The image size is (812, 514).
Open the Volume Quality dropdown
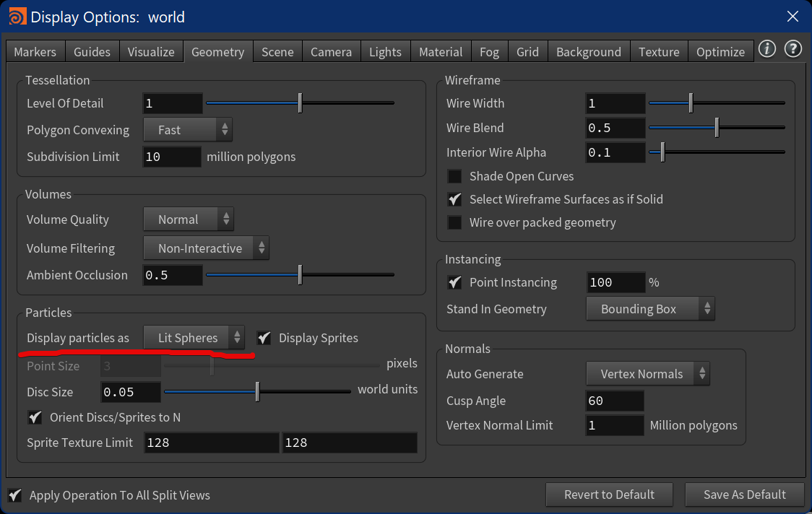pyautogui.click(x=188, y=219)
